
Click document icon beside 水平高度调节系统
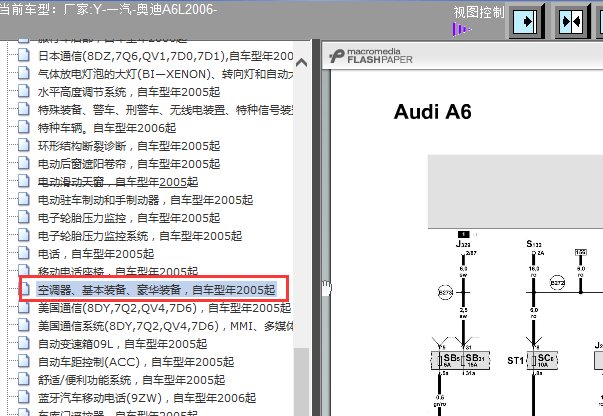coord(23,92)
